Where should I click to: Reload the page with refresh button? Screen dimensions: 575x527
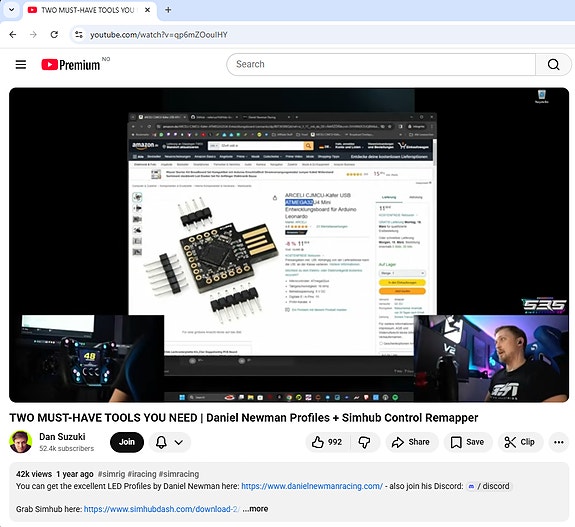pyautogui.click(x=54, y=34)
